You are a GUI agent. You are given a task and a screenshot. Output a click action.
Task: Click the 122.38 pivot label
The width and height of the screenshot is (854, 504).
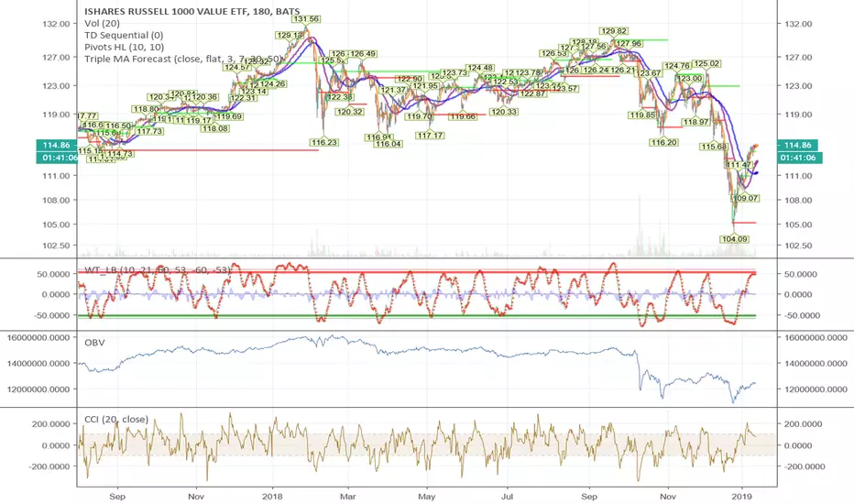pyautogui.click(x=339, y=97)
